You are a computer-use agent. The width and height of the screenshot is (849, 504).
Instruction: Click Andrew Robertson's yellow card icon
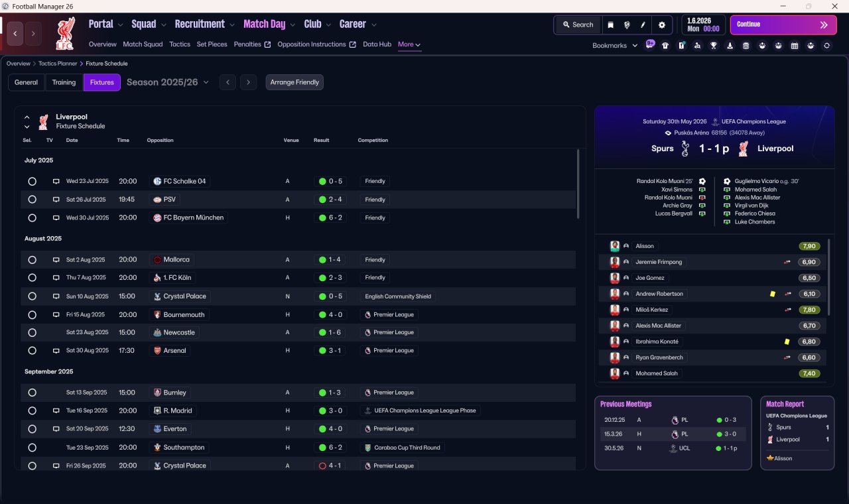(773, 294)
